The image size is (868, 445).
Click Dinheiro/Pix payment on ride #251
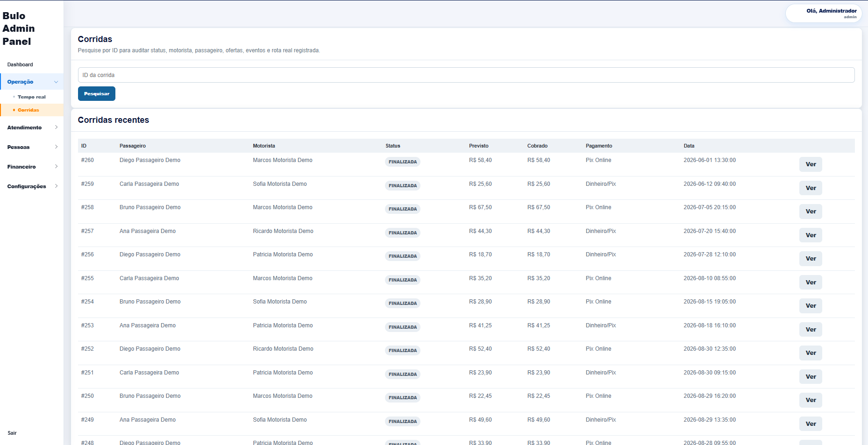click(601, 373)
